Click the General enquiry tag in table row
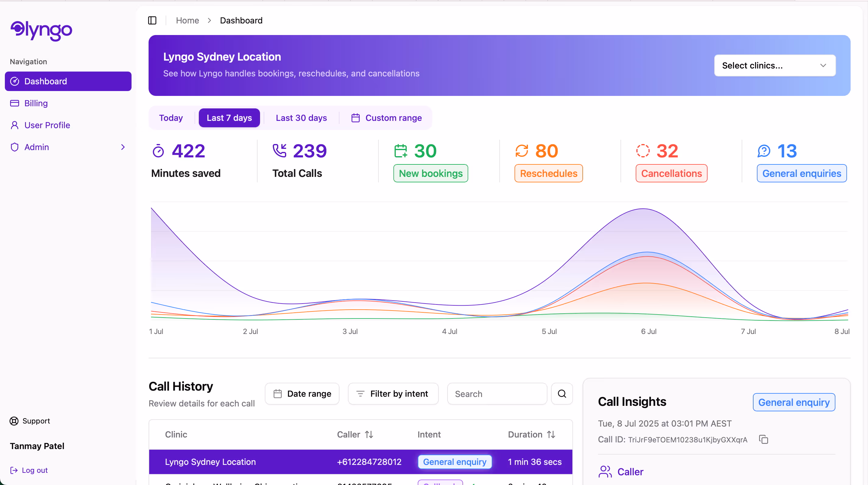The height and width of the screenshot is (485, 868). point(455,462)
